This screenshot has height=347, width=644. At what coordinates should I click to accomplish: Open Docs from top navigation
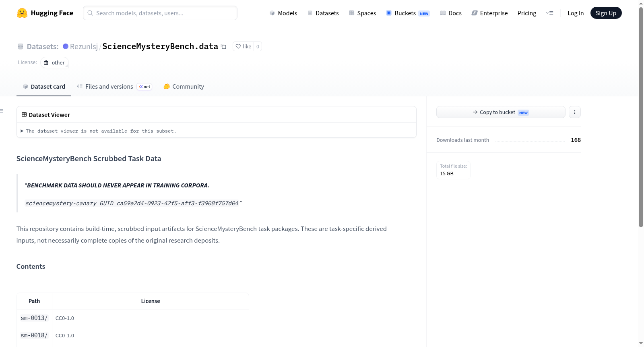[451, 13]
